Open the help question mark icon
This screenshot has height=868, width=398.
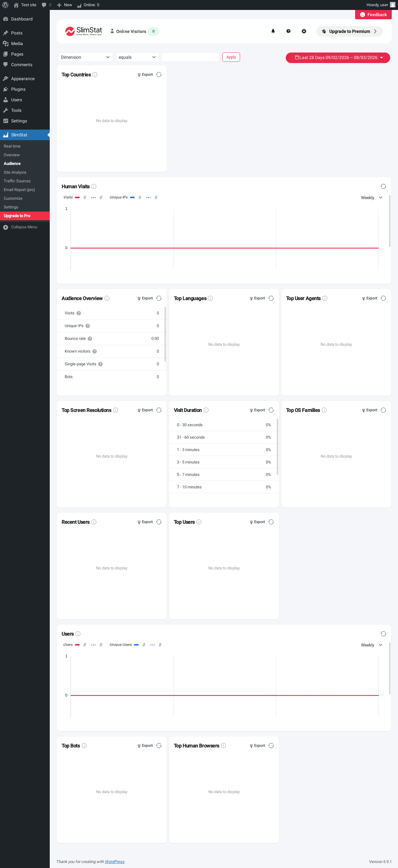tap(288, 31)
